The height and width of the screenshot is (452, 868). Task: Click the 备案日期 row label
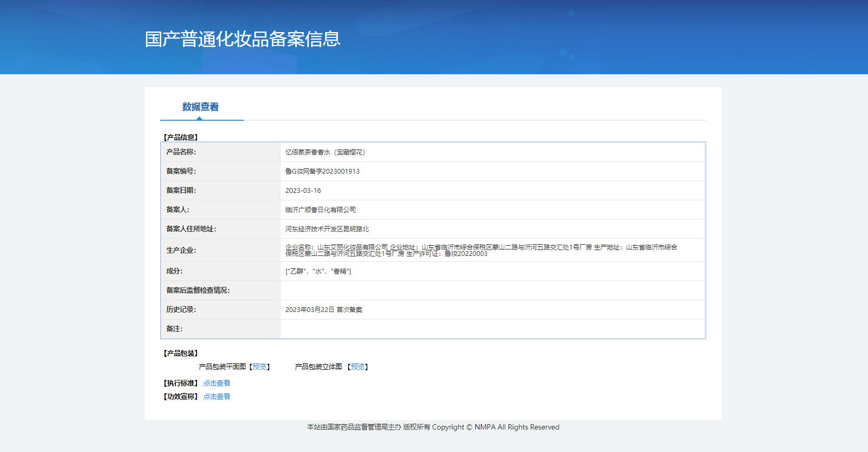pyautogui.click(x=181, y=190)
